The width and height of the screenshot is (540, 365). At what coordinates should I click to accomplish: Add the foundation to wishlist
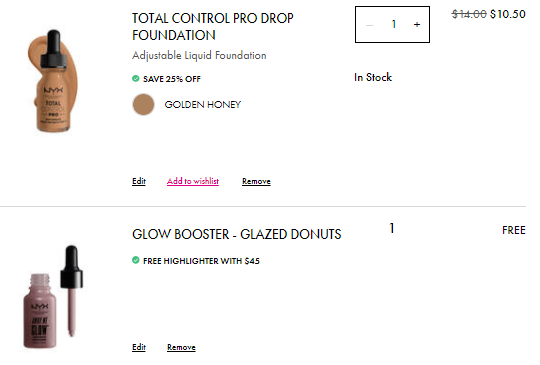click(x=193, y=181)
